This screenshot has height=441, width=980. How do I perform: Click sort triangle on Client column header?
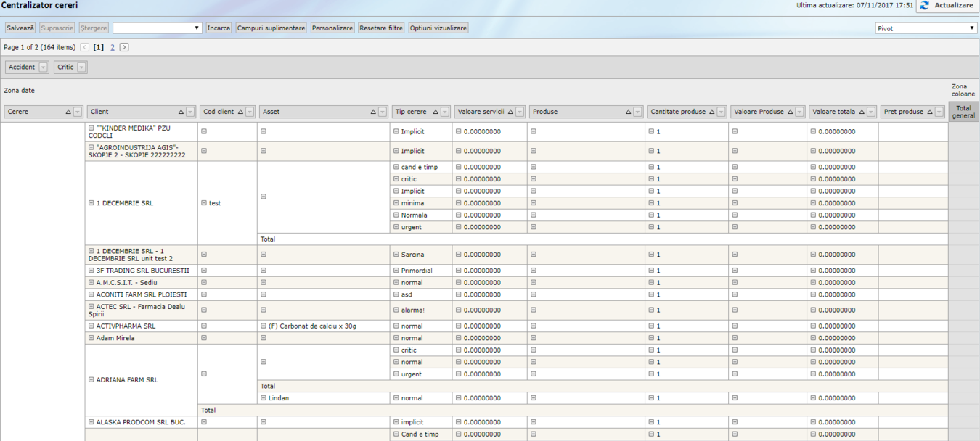[x=181, y=112]
